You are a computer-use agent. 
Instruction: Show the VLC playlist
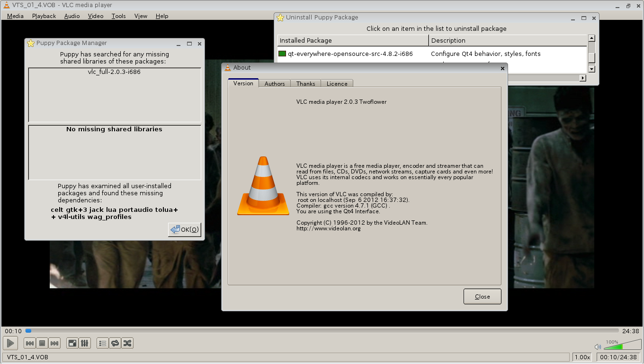(102, 343)
